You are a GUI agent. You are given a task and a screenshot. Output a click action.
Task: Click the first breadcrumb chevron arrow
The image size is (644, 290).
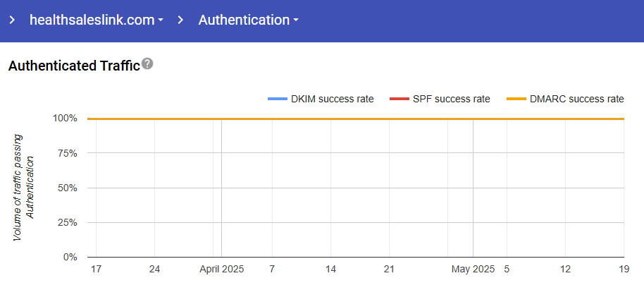pyautogui.click(x=12, y=20)
